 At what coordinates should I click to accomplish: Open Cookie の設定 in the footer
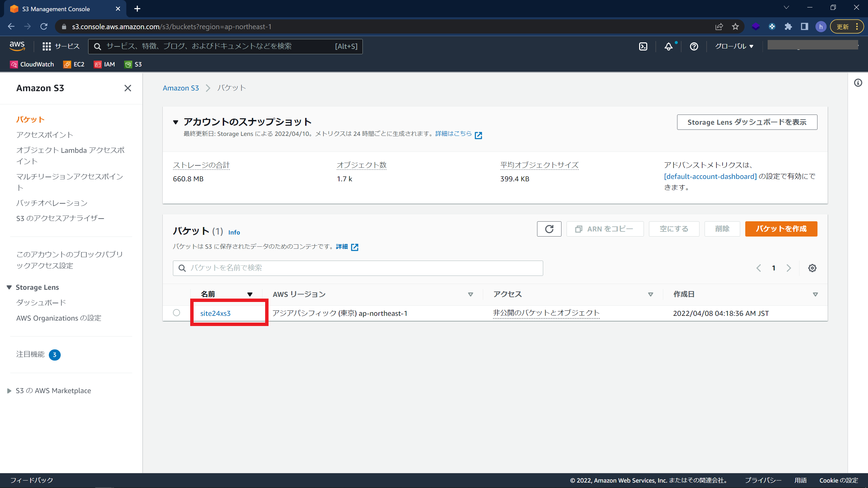(x=839, y=480)
